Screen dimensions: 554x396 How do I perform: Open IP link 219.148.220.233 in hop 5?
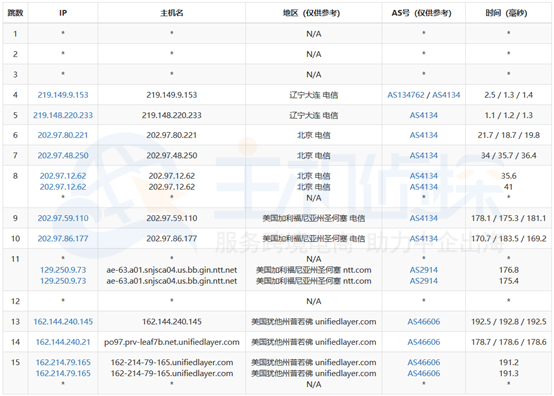(x=63, y=115)
